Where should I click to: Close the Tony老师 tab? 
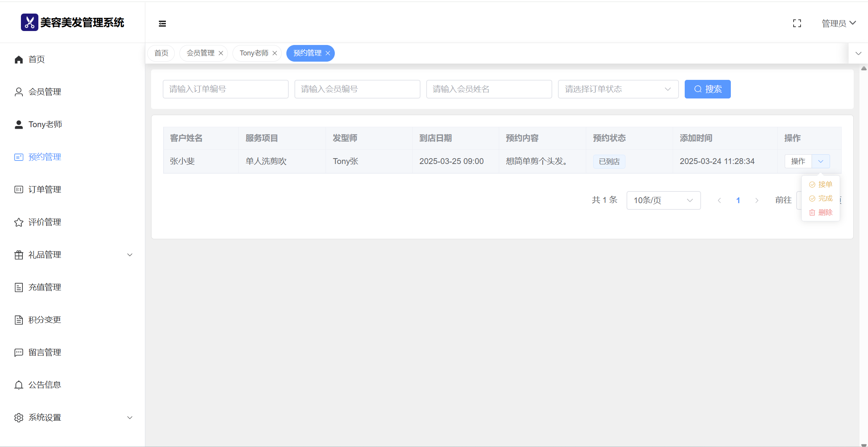tap(275, 53)
